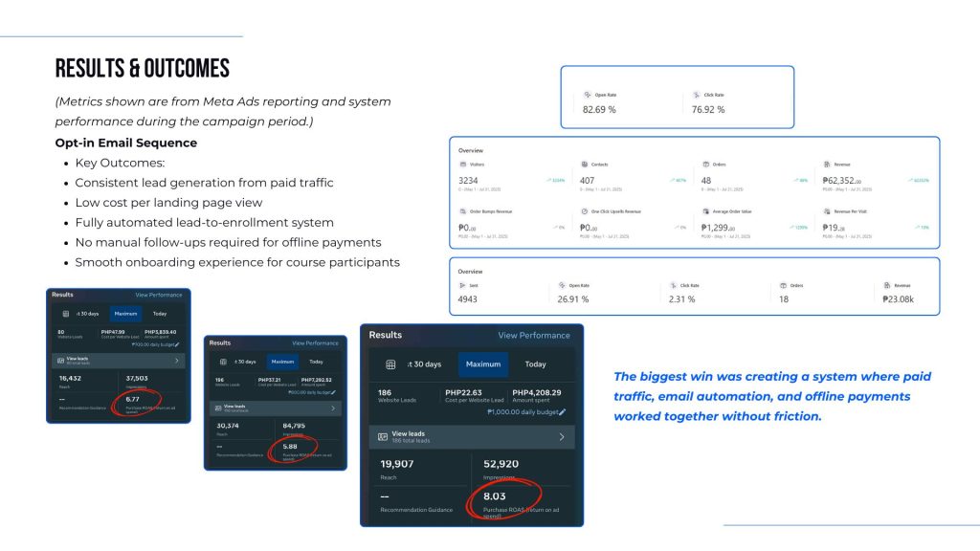Click the Sent icon above 4943
This screenshot has height=551, width=980.
(463, 285)
